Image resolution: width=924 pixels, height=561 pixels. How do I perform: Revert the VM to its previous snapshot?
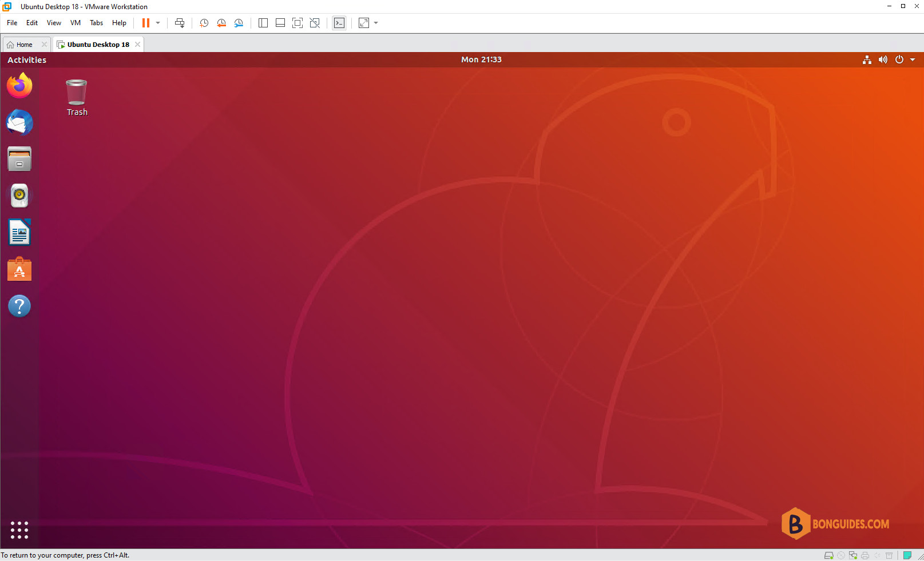(221, 23)
